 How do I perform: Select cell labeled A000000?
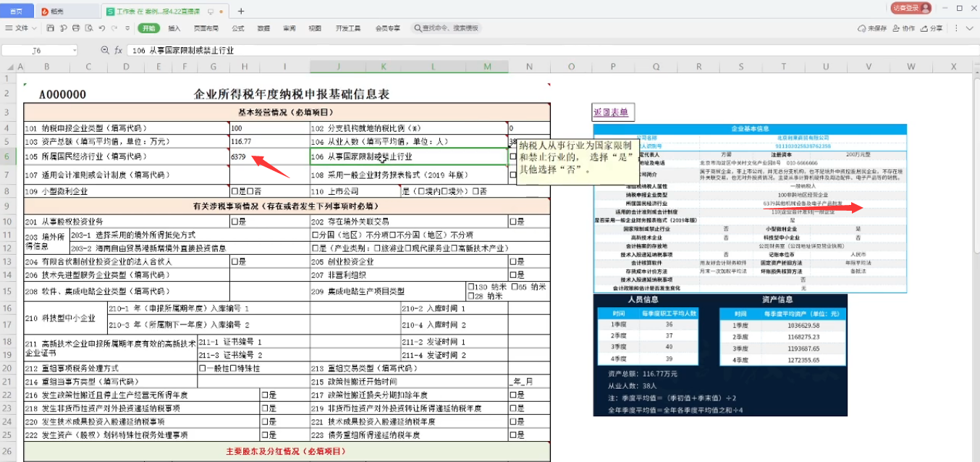pos(62,95)
